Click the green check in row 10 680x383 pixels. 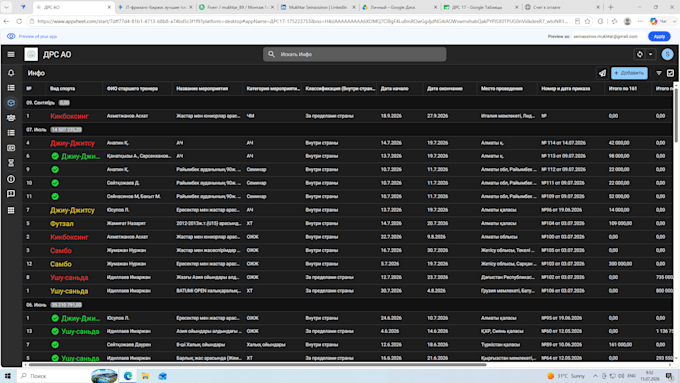pyautogui.click(x=55, y=183)
